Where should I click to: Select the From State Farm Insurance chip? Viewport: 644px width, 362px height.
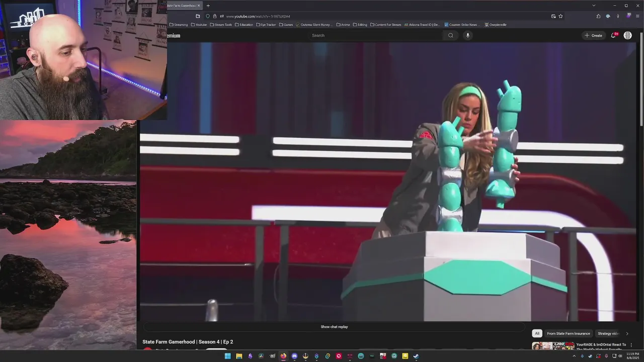pos(569,333)
